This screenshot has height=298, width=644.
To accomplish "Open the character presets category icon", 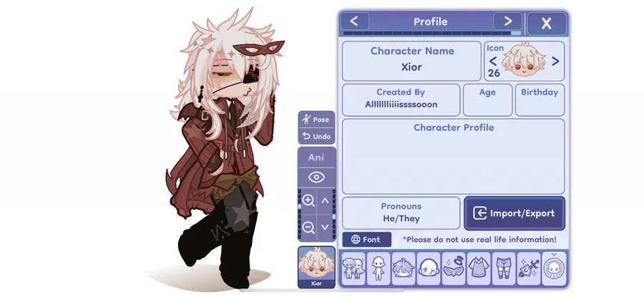I will (x=353, y=269).
